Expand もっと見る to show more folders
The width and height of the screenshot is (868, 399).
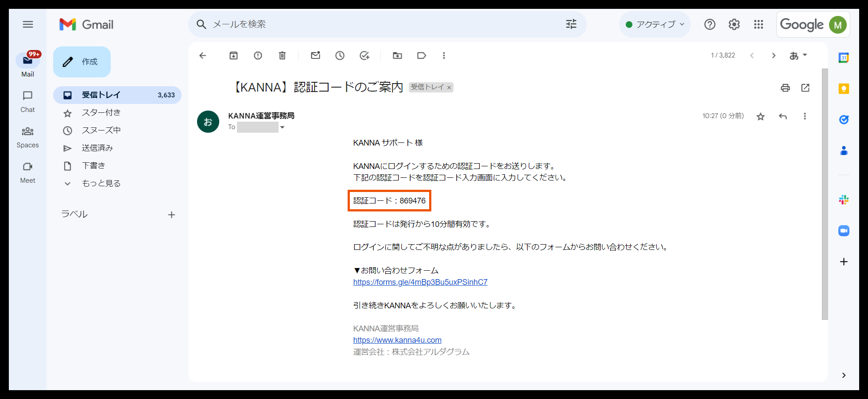[117, 184]
